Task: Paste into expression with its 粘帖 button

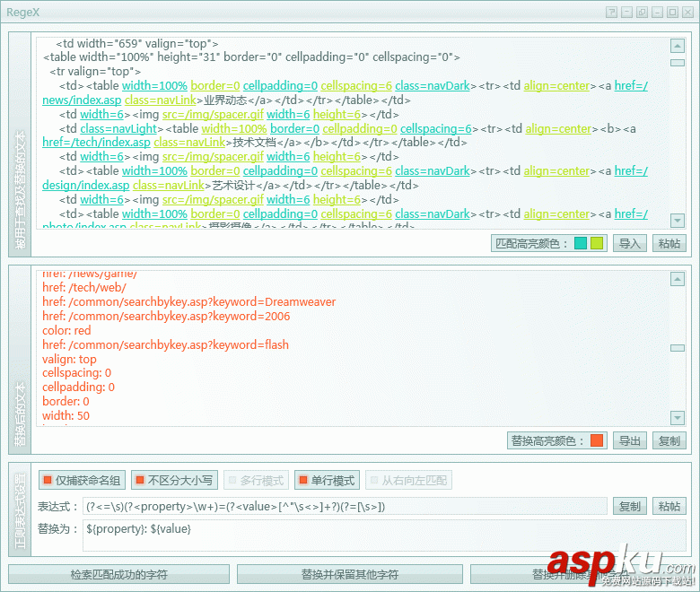Action: (669, 507)
